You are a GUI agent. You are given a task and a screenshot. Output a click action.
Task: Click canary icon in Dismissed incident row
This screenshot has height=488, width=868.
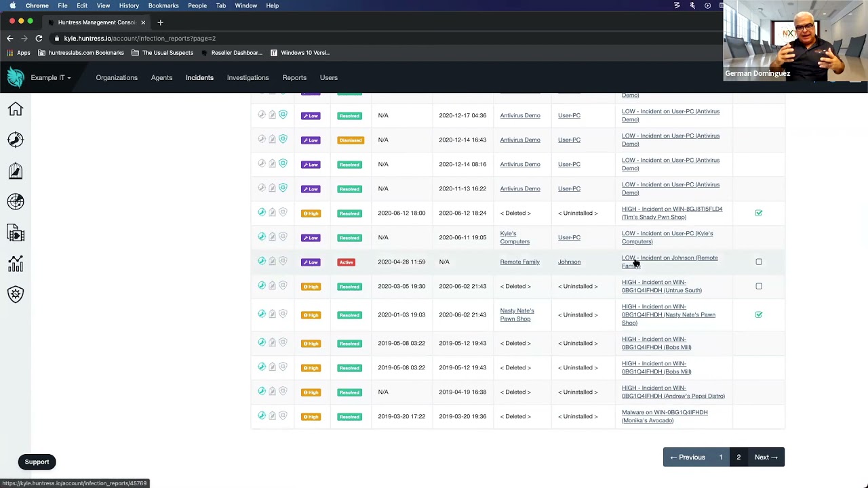click(x=273, y=139)
